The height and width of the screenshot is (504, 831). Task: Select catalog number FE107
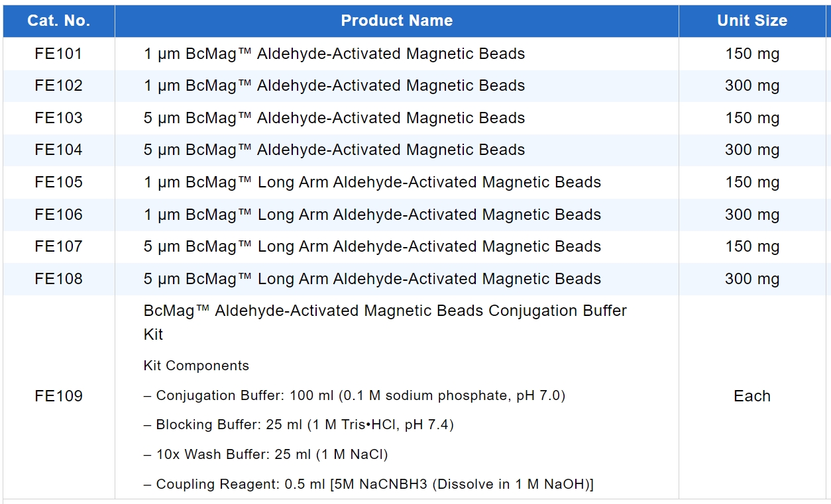click(x=58, y=246)
